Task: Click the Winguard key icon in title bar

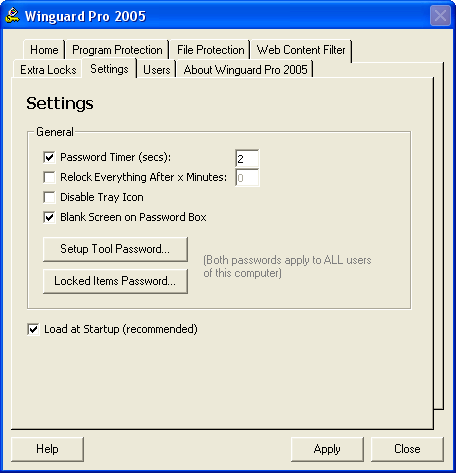Action: [12, 15]
